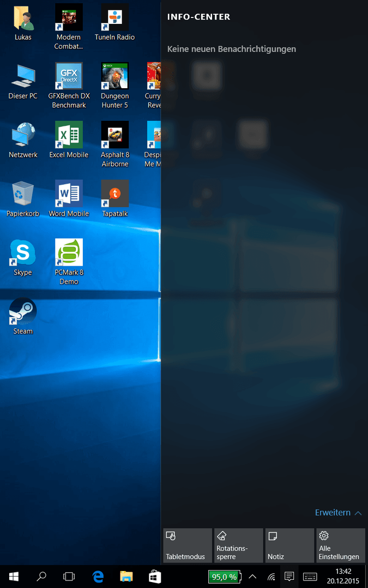Image resolution: width=368 pixels, height=588 pixels.
Task: Launch Skype from the desktop
Action: click(x=23, y=257)
